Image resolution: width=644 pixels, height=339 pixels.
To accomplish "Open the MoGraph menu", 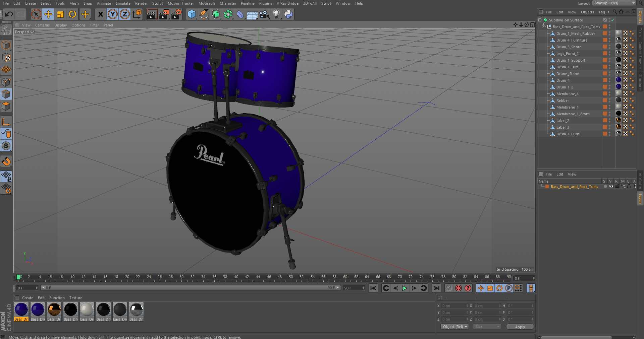I will coord(207,3).
